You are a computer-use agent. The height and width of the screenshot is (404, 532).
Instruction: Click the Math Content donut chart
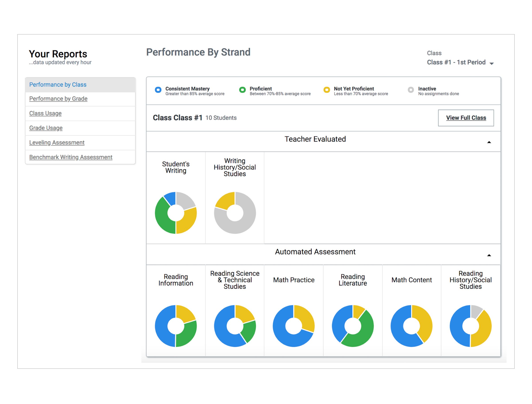click(x=411, y=326)
